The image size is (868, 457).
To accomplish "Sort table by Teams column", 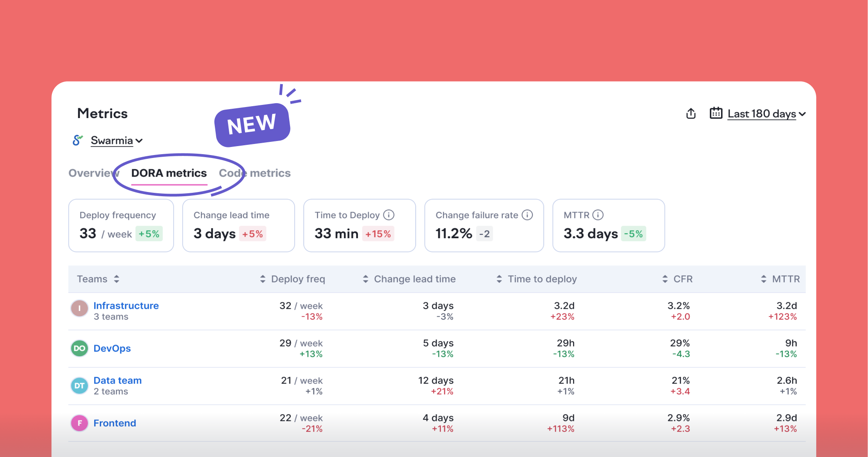I will [116, 279].
